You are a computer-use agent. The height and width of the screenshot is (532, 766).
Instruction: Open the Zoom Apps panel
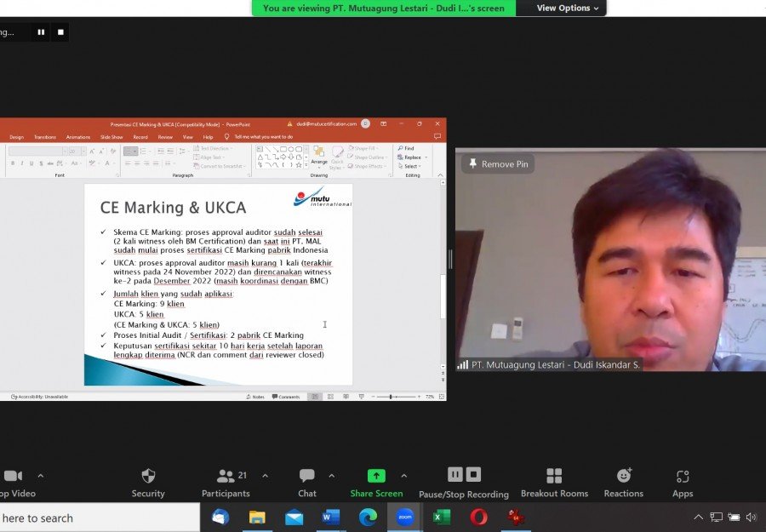[x=683, y=483]
